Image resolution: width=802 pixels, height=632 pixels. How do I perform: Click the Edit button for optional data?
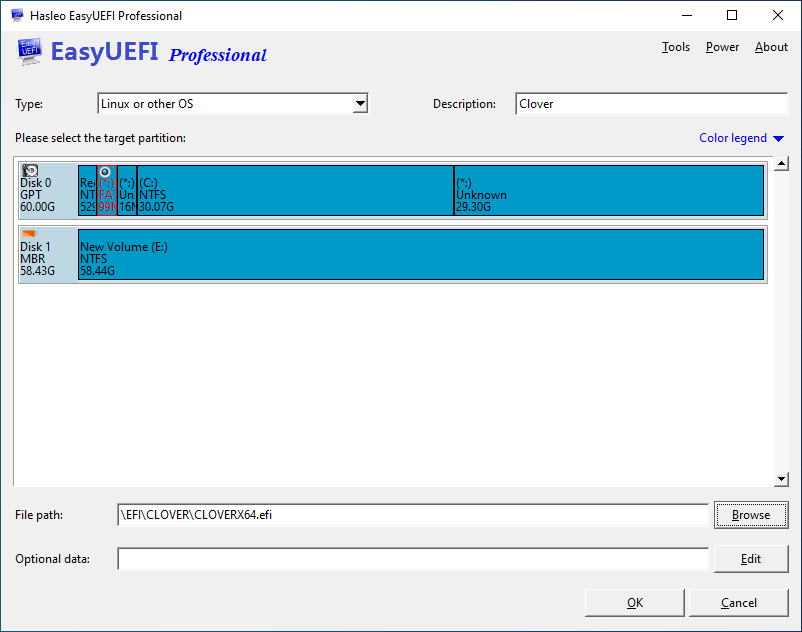[751, 559]
